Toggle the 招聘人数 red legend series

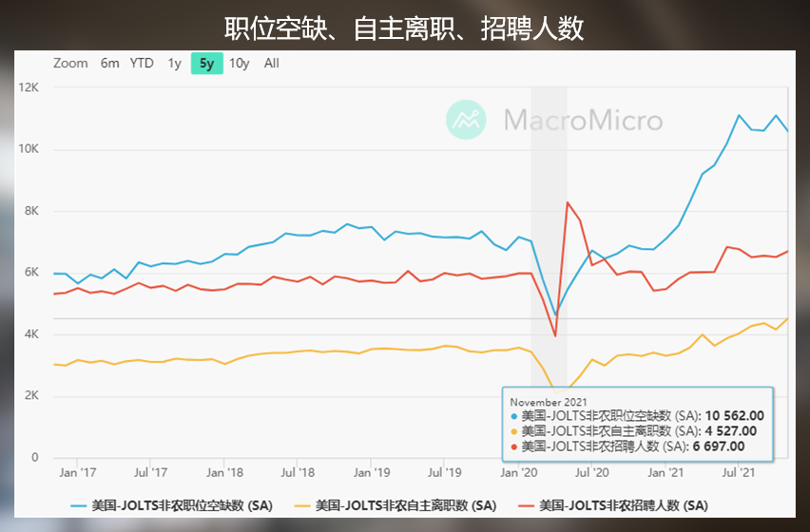pos(612,505)
